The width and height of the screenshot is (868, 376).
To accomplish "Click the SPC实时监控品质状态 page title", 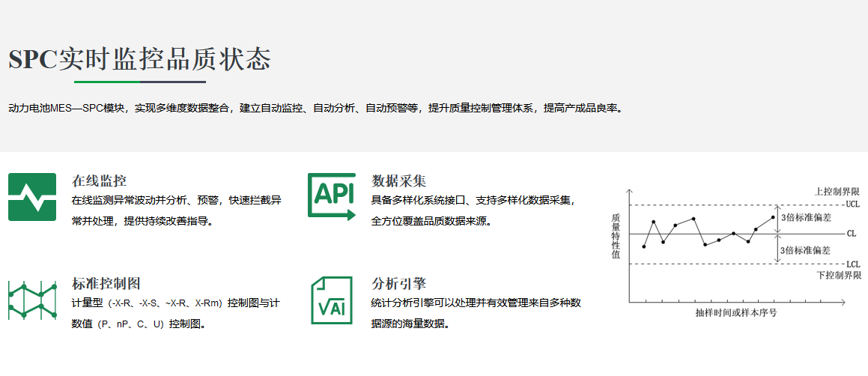I will [139, 59].
